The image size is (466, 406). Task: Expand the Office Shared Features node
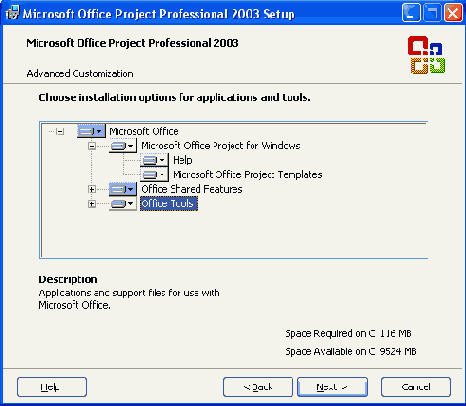coord(92,189)
